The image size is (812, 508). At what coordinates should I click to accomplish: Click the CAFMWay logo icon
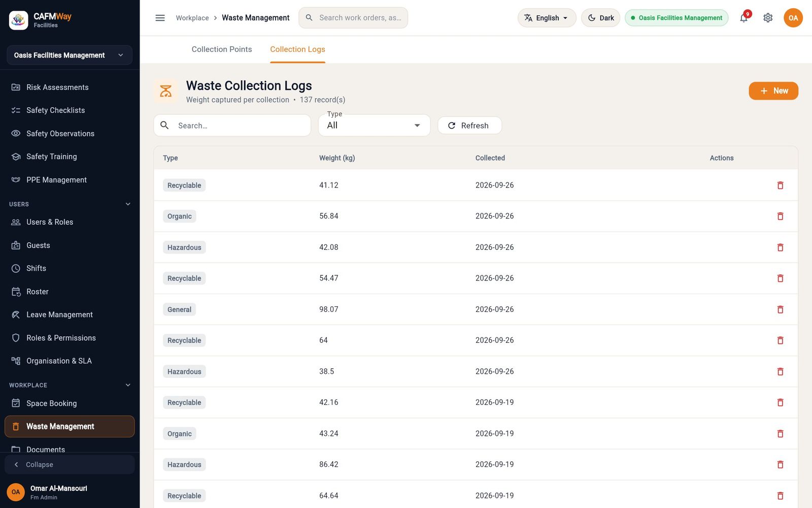coord(19,20)
